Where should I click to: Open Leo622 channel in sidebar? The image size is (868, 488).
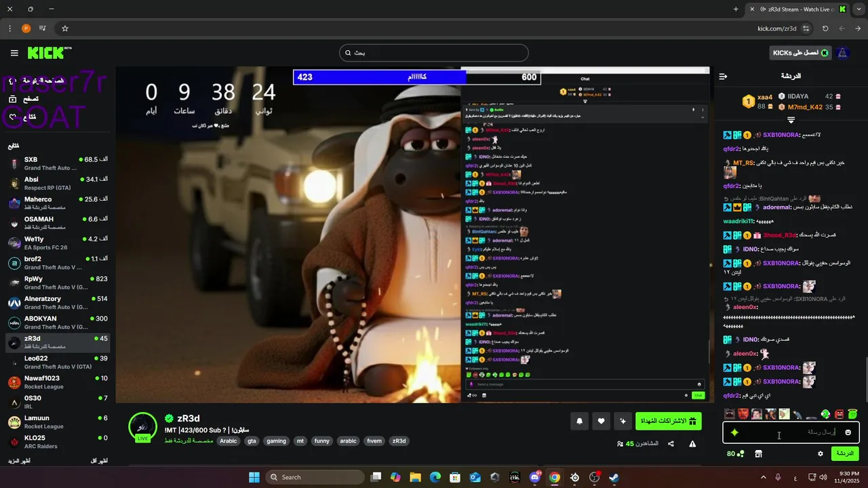tap(57, 362)
